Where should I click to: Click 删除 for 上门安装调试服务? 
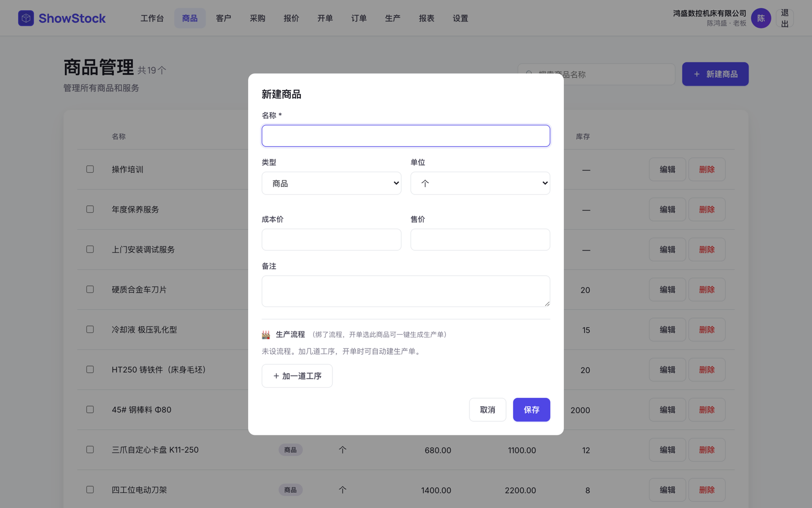click(707, 249)
